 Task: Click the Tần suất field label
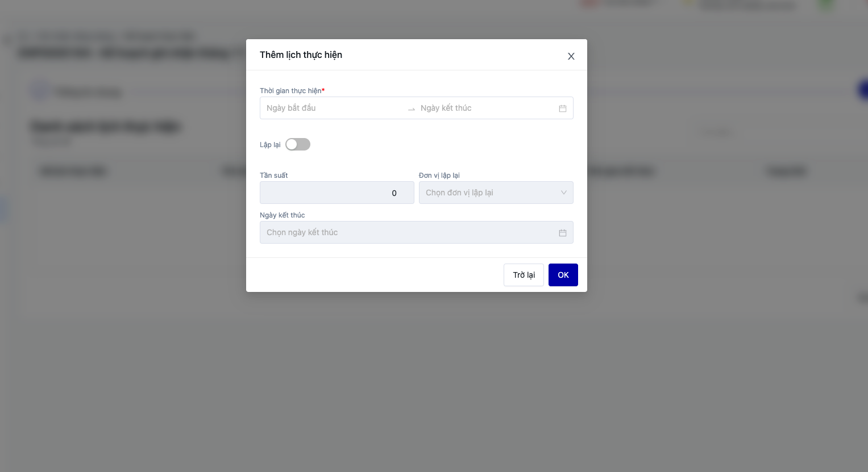pyautogui.click(x=274, y=176)
